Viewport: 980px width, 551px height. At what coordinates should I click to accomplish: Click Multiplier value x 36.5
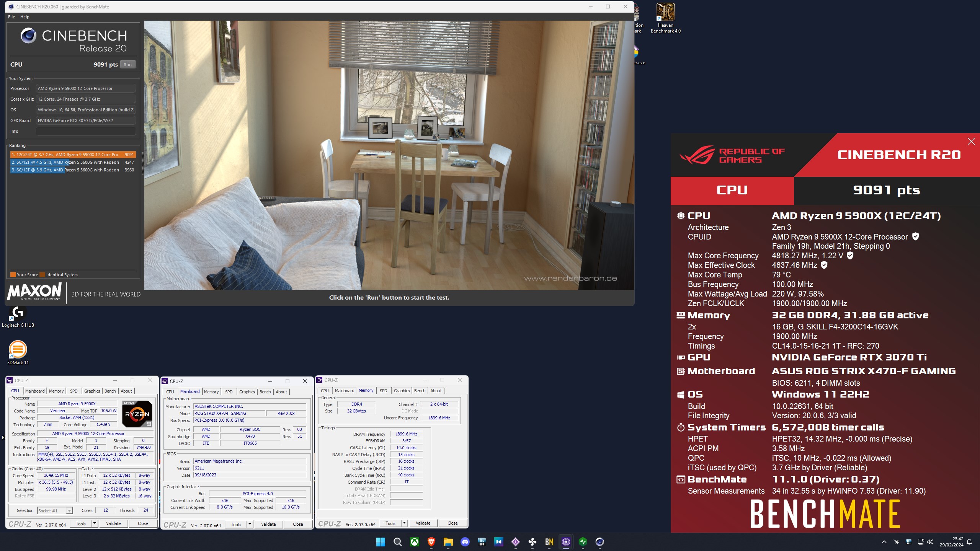point(56,482)
